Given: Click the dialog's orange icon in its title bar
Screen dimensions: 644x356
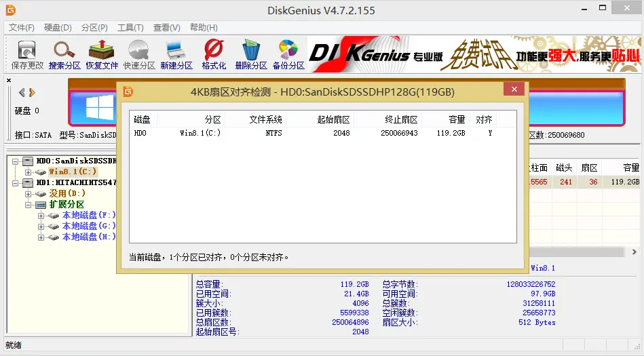Looking at the screenshot, I should (x=128, y=92).
